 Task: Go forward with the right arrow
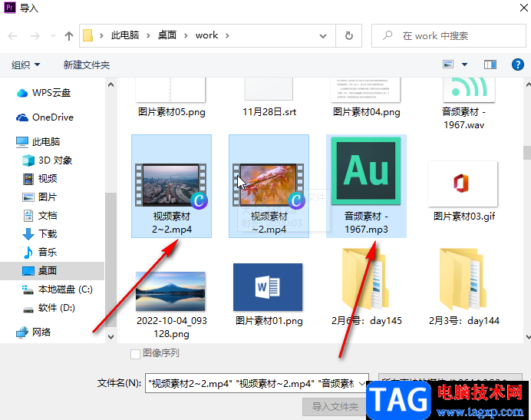click(35, 35)
